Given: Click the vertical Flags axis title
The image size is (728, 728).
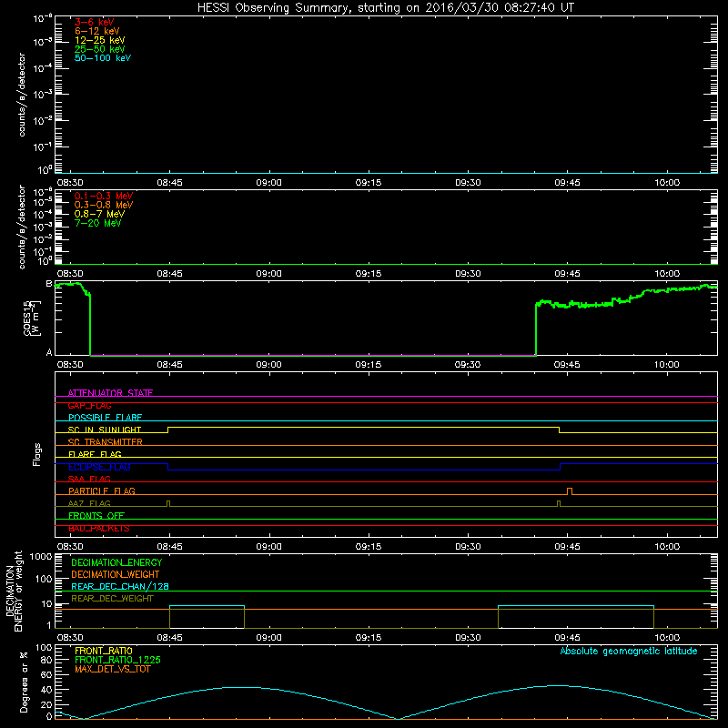Looking at the screenshot, I should (x=37, y=454).
